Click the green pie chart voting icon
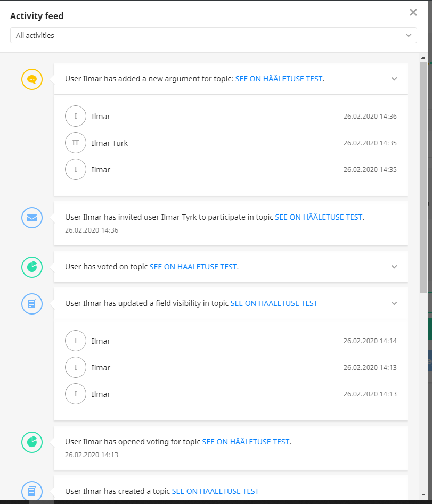The width and height of the screenshot is (432, 504). (31, 267)
